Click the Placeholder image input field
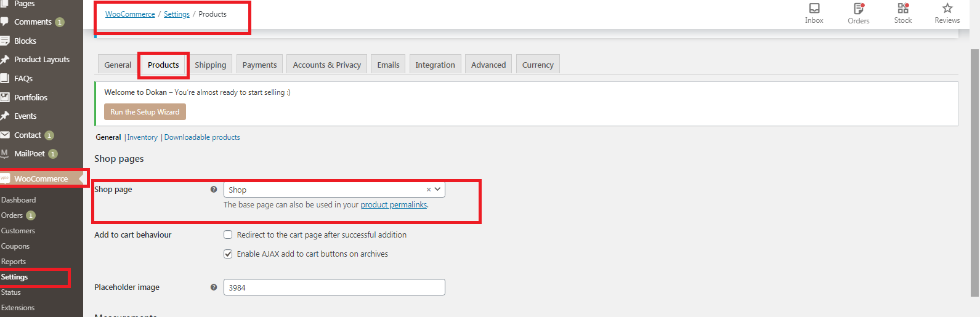Screen dimensions: 980x317 334,287
